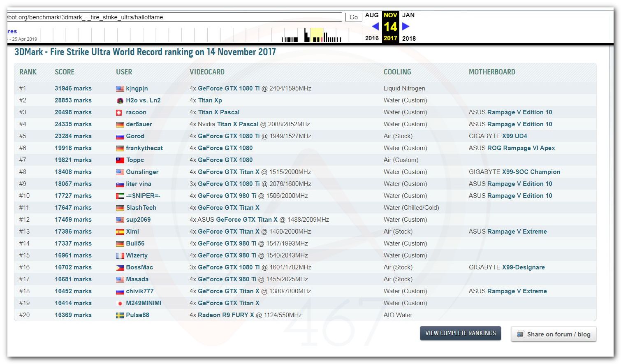Viewport: 621px width, 364px height.
Task: Open H2o vs. Ln2 profile
Action: 143,100
